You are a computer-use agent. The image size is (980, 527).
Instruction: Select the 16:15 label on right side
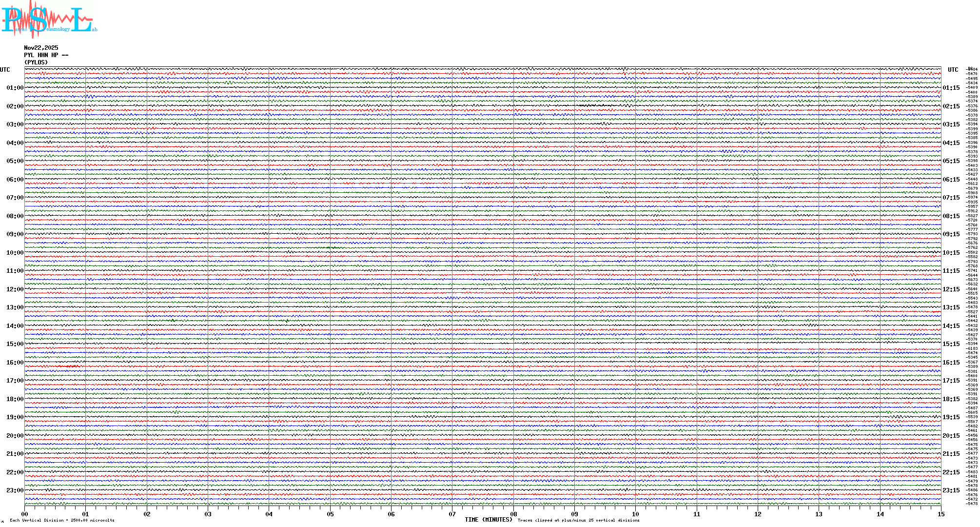(951, 363)
